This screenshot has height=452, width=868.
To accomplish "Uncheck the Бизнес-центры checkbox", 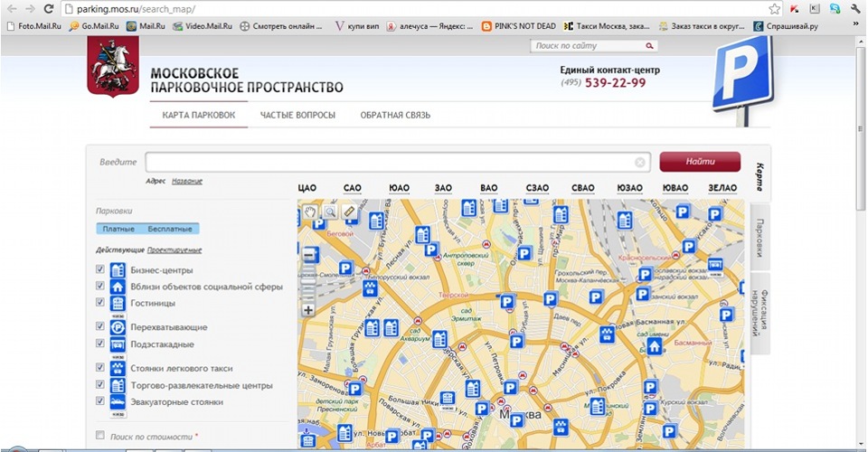I will pos(100,269).
